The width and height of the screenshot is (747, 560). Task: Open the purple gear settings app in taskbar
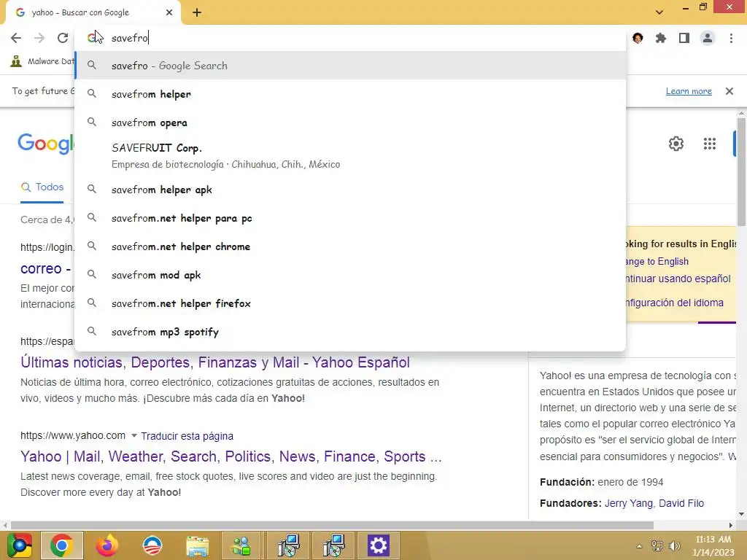[x=379, y=545]
